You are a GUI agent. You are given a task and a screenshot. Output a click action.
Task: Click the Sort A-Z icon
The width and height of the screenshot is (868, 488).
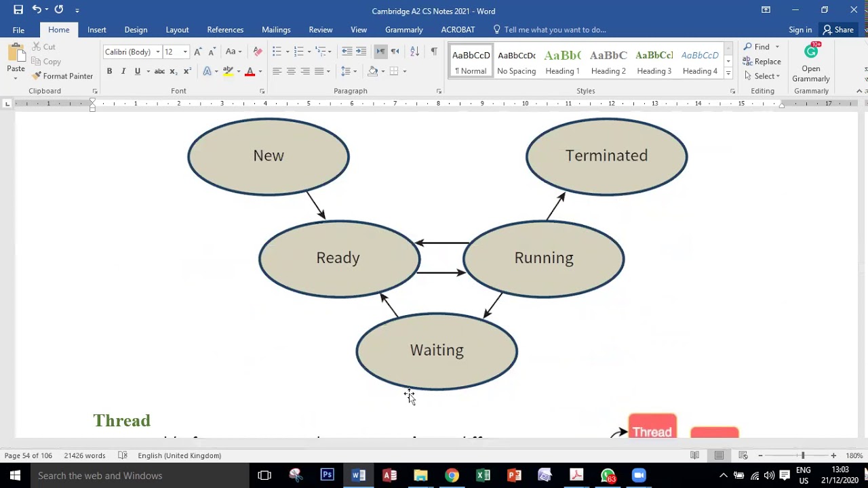tap(415, 52)
